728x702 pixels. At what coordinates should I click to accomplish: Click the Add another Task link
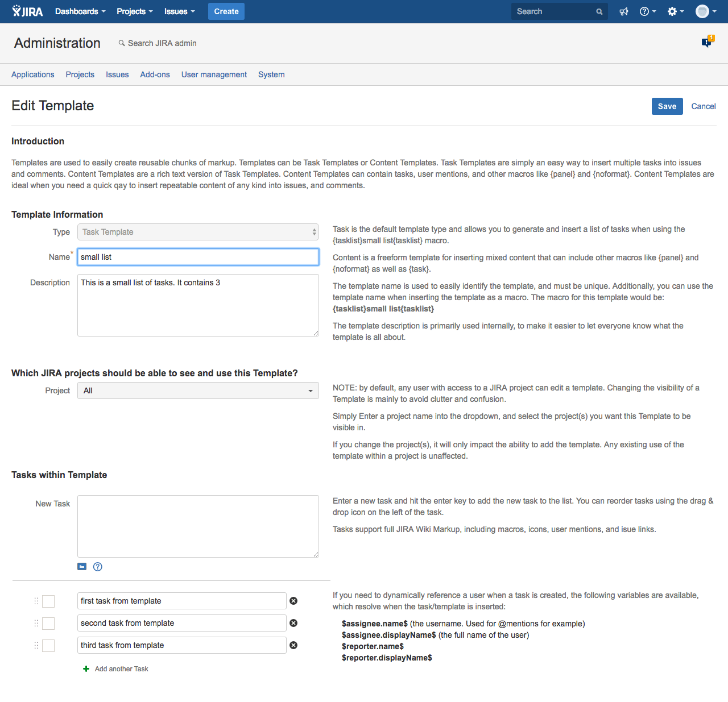coord(121,668)
